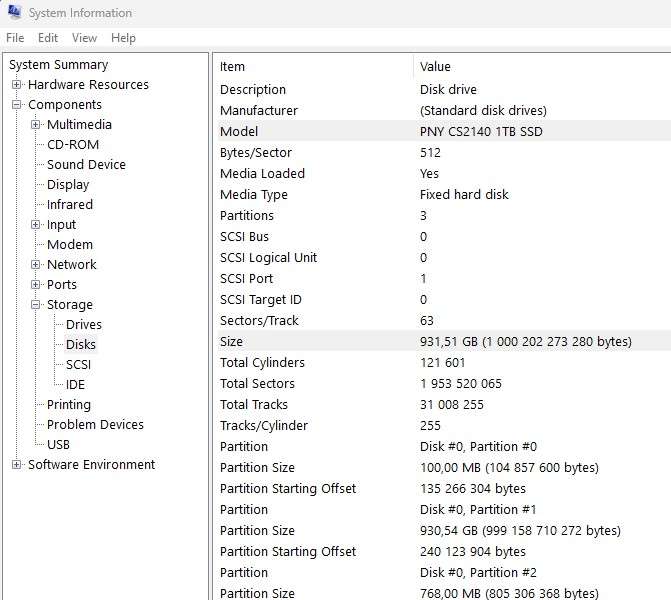Click the '135 266 304 bytes' offset value
Screen dimensions: 671x600
point(473,488)
